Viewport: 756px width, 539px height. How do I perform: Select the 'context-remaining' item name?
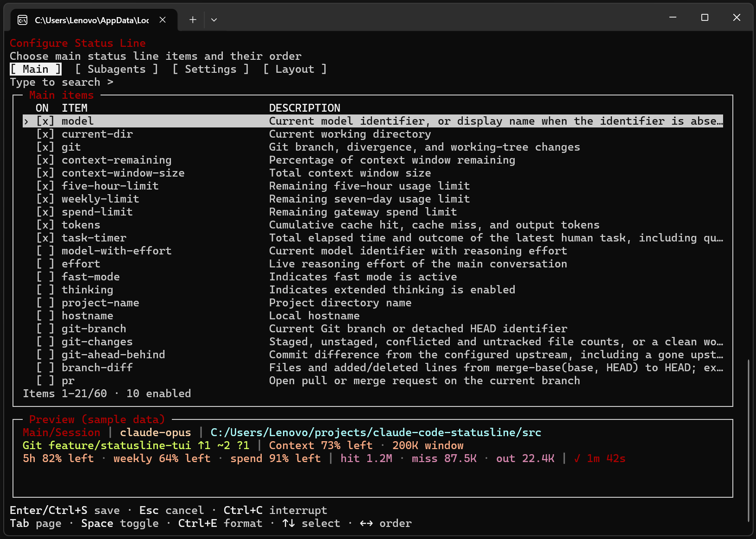117,160
